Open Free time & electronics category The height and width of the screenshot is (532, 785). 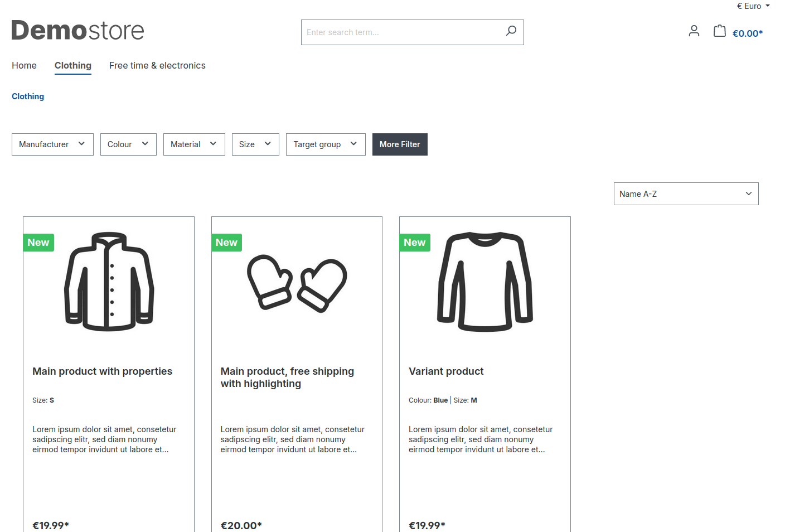(x=157, y=65)
